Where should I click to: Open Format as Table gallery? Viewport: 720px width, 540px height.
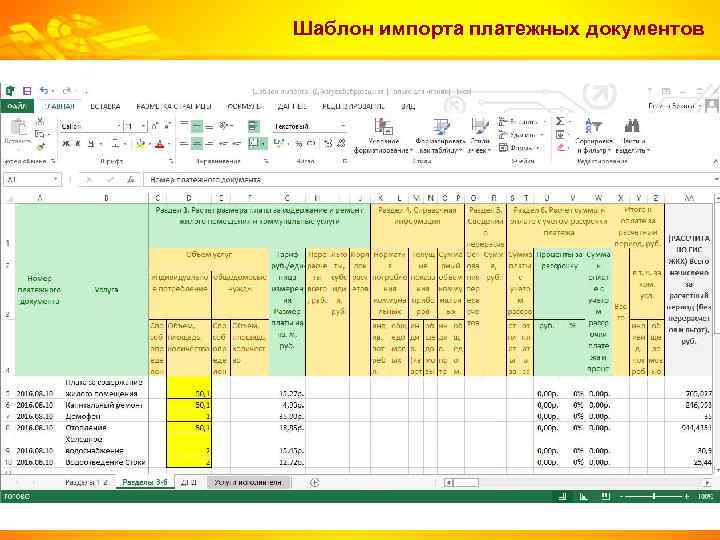coord(440,136)
